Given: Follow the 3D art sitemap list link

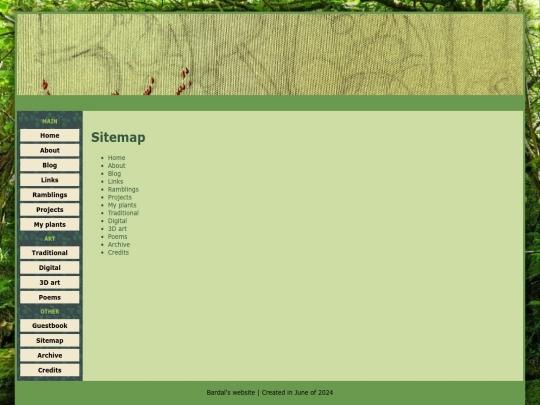Looking at the screenshot, I should pos(117,229).
